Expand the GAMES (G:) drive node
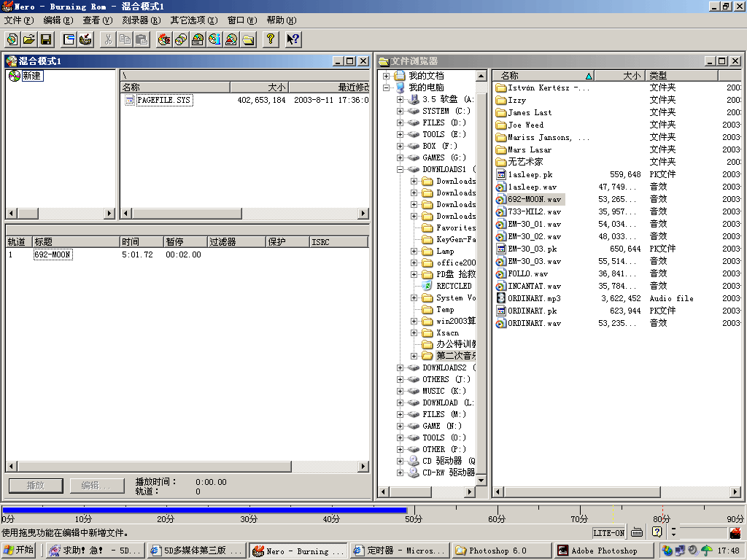Screen dimensions: 747x560 point(400,157)
